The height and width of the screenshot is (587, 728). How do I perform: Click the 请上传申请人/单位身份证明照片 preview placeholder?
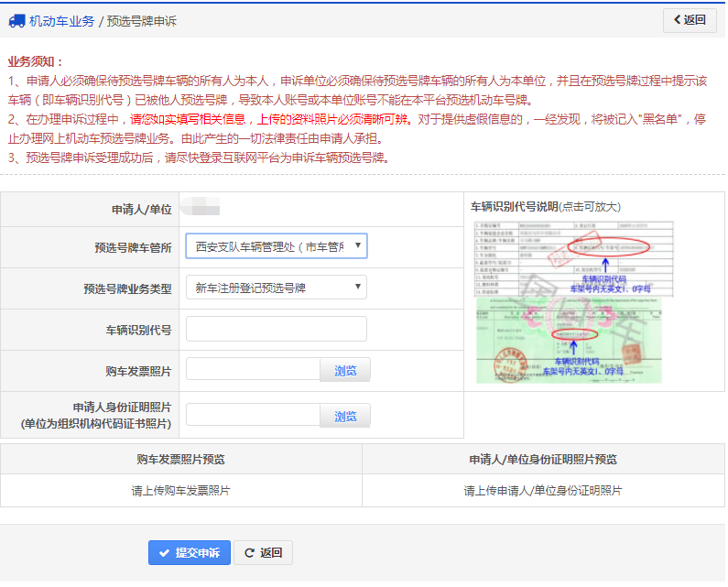pos(543,491)
